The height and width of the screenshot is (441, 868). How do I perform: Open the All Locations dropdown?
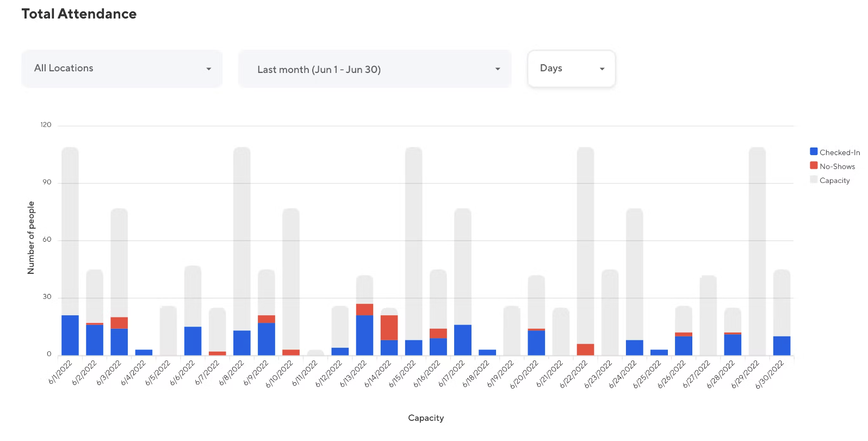click(x=122, y=69)
